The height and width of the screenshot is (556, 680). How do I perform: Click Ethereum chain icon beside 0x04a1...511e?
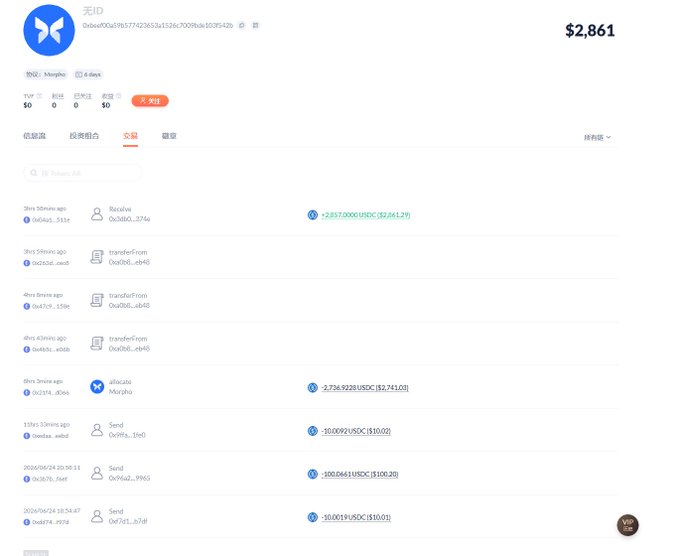coord(26,220)
